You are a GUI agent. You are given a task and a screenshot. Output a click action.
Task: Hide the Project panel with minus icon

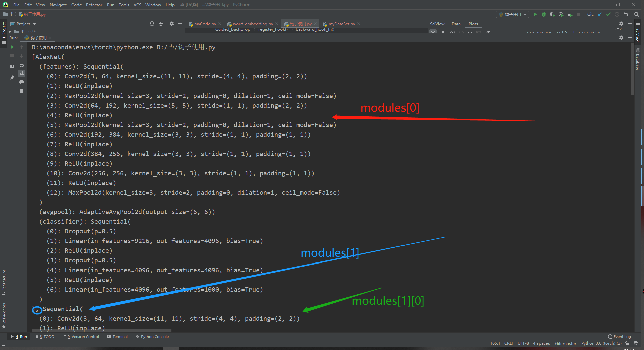180,24
